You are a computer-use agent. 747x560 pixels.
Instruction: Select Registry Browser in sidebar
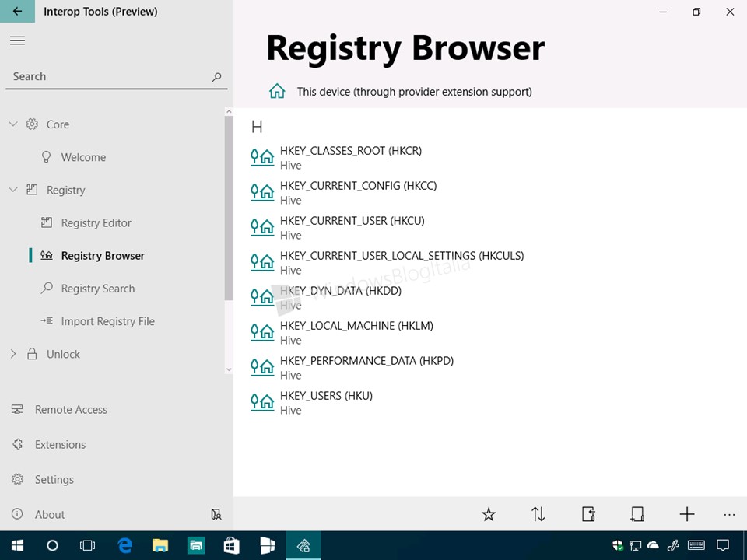103,256
